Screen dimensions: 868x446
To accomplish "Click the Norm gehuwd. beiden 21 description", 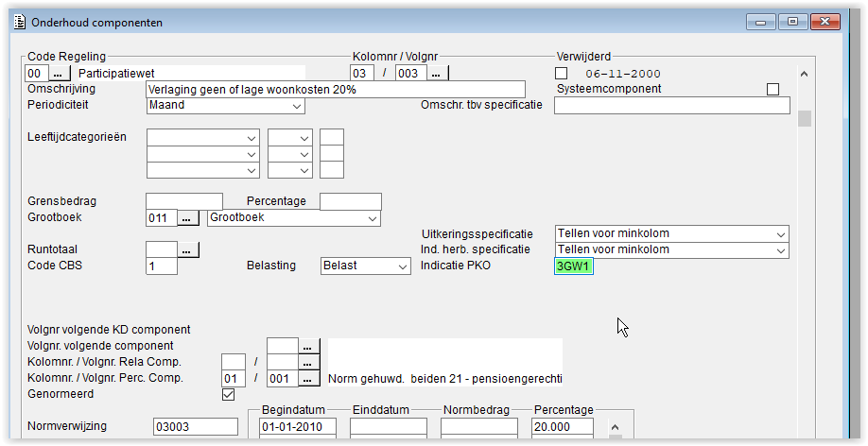I will (445, 379).
